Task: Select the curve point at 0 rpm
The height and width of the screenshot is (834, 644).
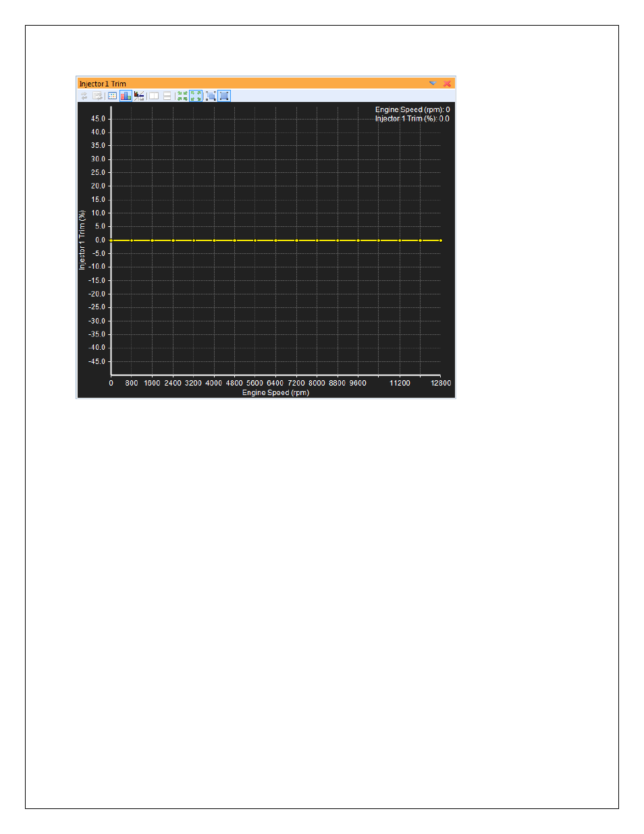Action: 111,240
